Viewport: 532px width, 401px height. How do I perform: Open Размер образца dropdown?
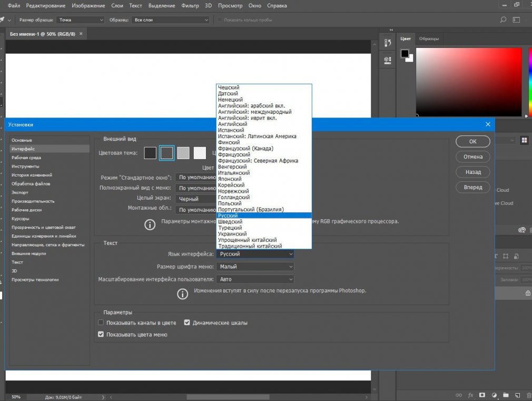[x=81, y=19]
